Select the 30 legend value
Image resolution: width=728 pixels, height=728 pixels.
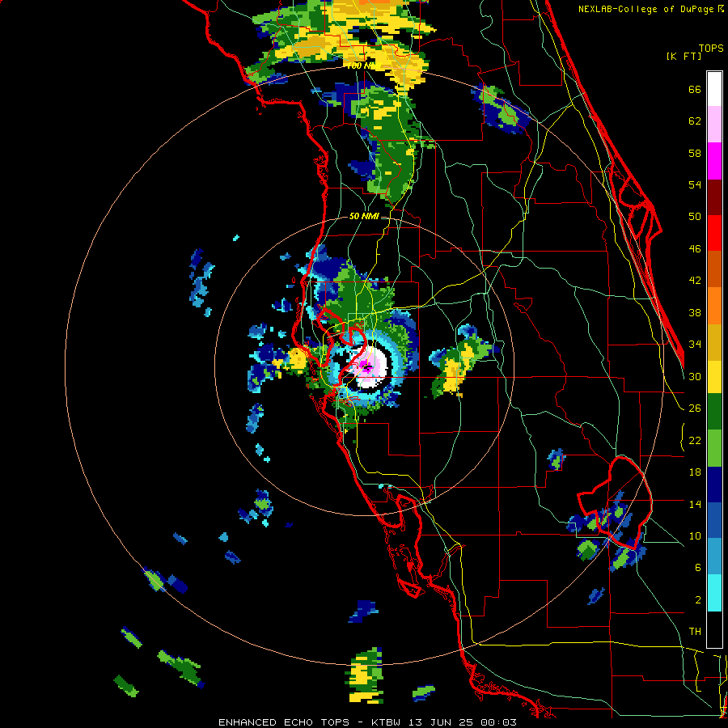click(695, 376)
